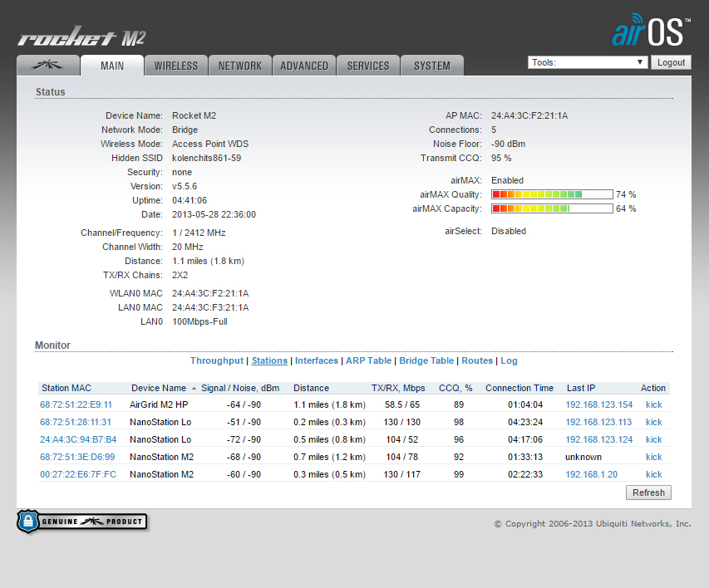Click the Version value v5.5.6
709x588 pixels.
tap(185, 186)
